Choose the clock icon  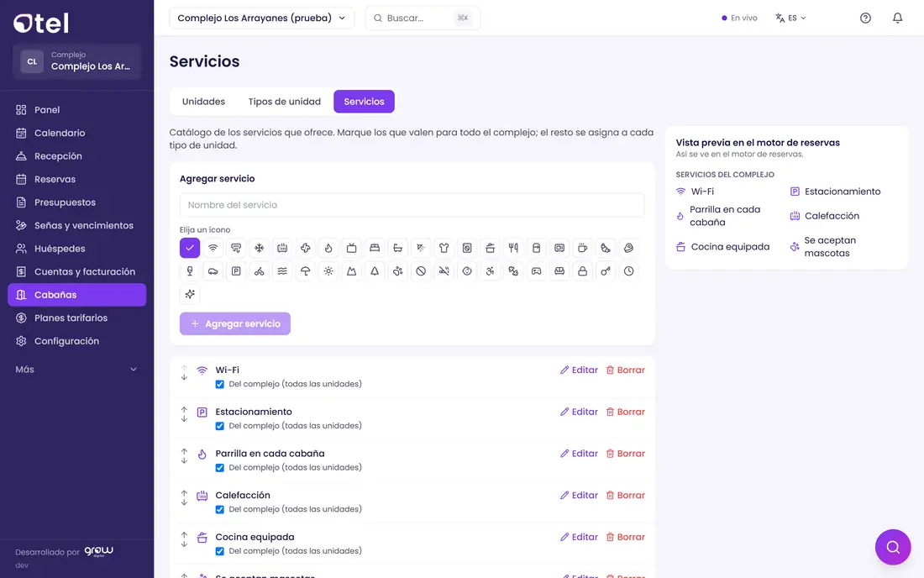pos(629,271)
